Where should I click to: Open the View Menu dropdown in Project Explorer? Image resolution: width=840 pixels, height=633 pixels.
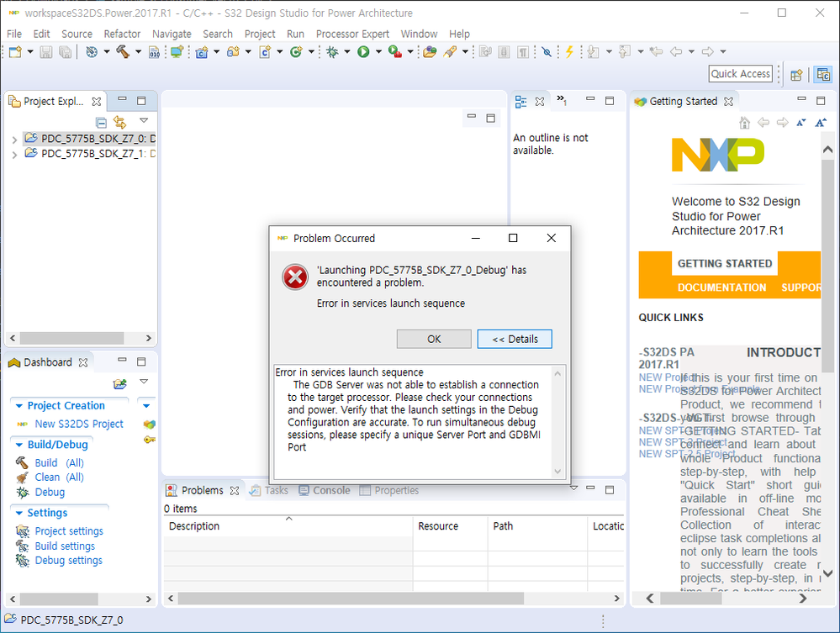pyautogui.click(x=143, y=122)
